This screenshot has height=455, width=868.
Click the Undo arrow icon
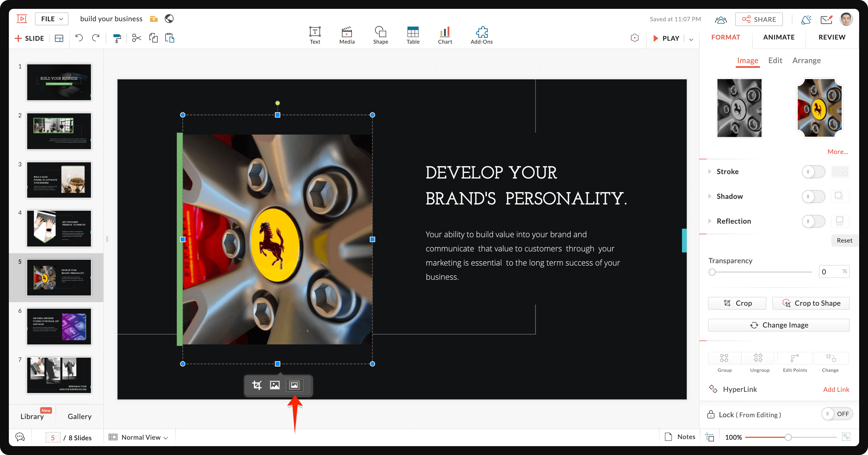[79, 38]
